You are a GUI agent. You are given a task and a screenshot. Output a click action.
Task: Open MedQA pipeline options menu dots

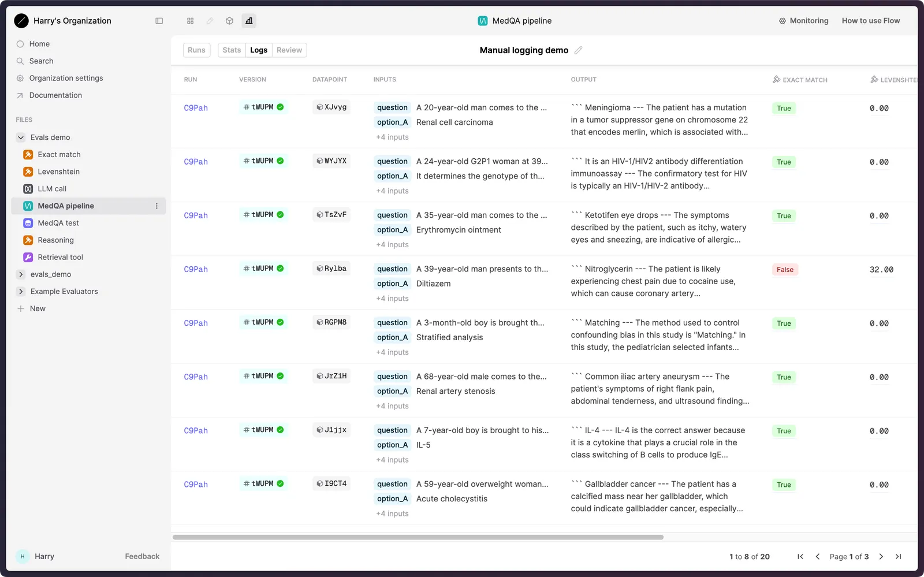coord(157,206)
